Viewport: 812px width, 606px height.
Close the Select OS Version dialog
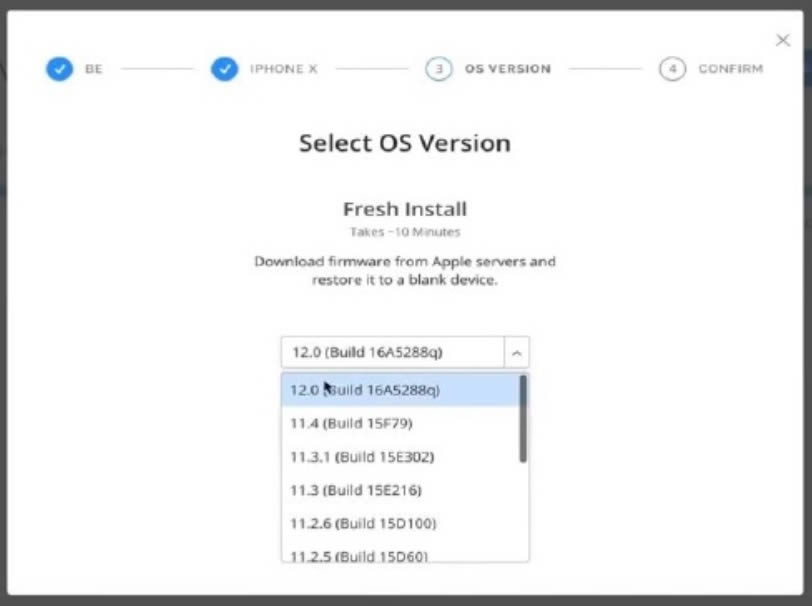tap(782, 40)
